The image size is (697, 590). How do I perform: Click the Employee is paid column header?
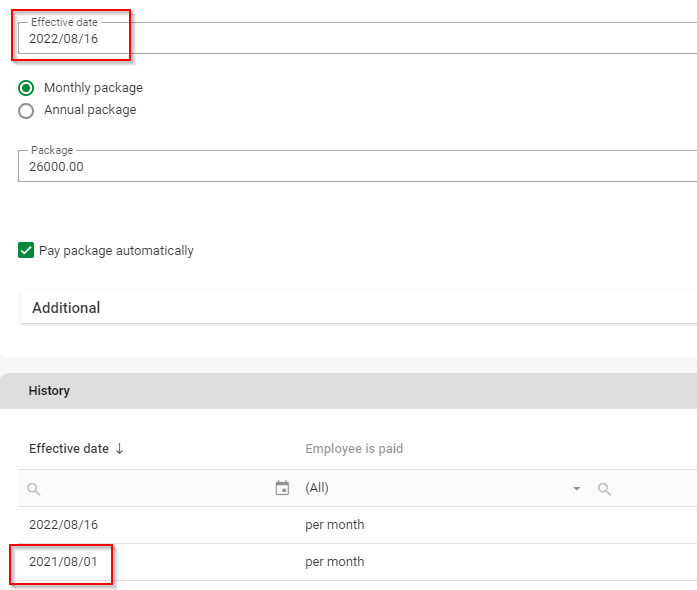[354, 449]
